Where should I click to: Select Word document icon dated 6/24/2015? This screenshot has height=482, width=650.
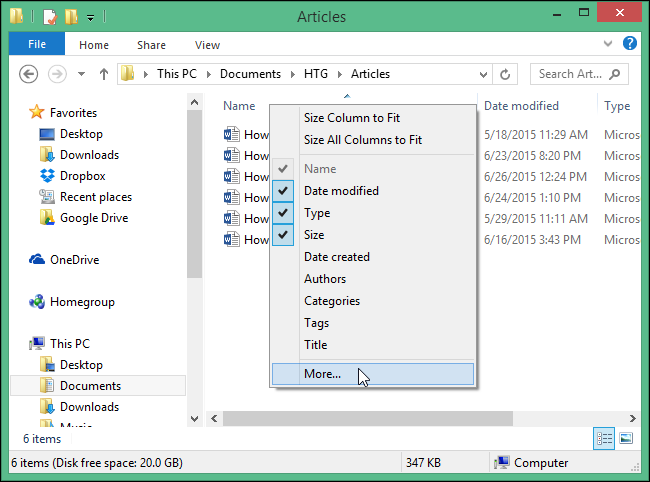pyautogui.click(x=232, y=198)
